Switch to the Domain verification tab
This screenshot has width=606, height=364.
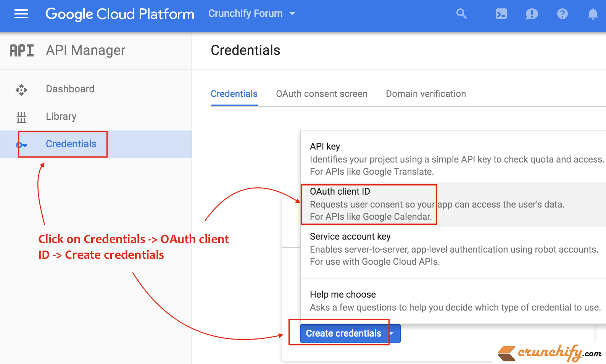click(x=426, y=94)
